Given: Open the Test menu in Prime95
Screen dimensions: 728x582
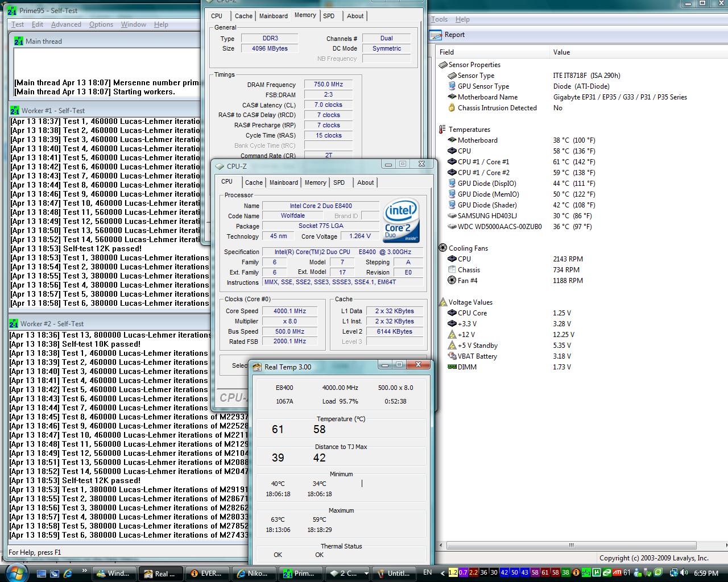Looking at the screenshot, I should pyautogui.click(x=18, y=24).
